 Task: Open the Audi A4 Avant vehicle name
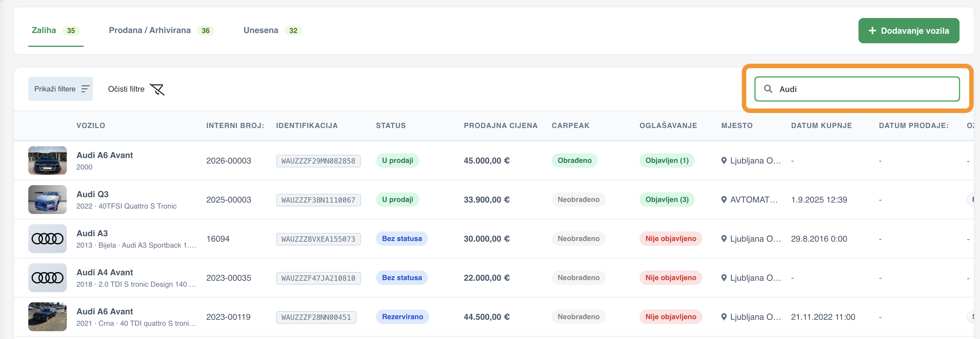point(105,273)
